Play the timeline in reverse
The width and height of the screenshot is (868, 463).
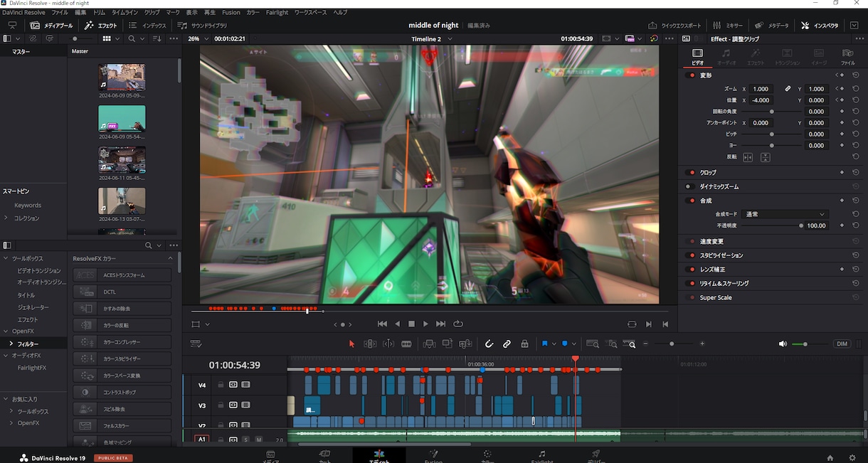click(x=397, y=324)
